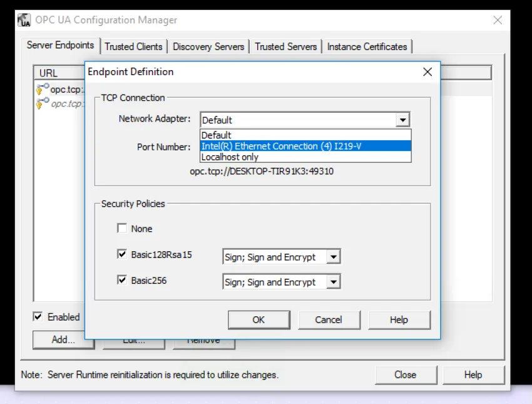Open the Trusted Servers tab

point(285,46)
